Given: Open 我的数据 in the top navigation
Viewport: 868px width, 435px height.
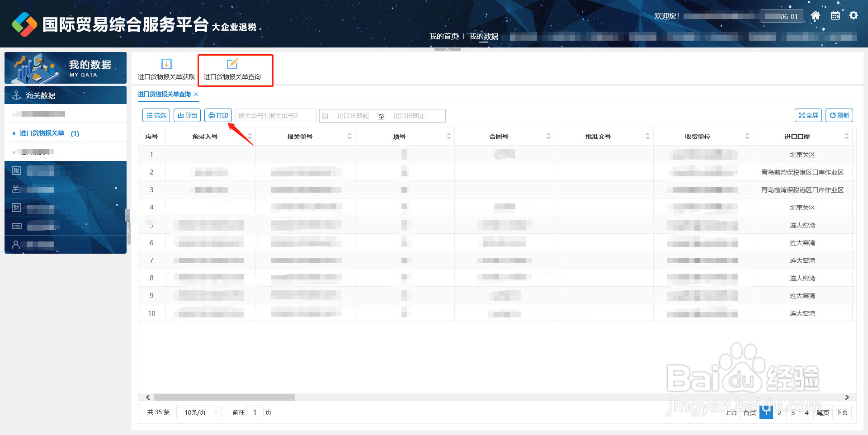Looking at the screenshot, I should pyautogui.click(x=483, y=36).
